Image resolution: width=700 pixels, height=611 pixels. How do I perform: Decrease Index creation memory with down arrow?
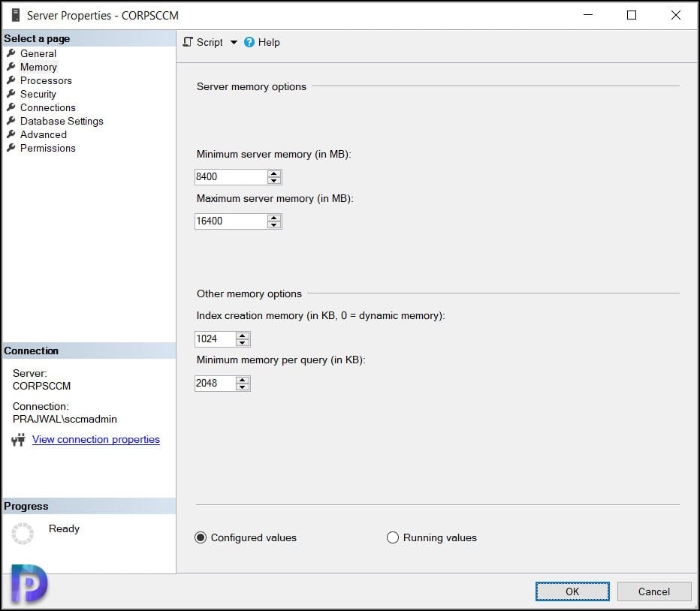click(243, 342)
